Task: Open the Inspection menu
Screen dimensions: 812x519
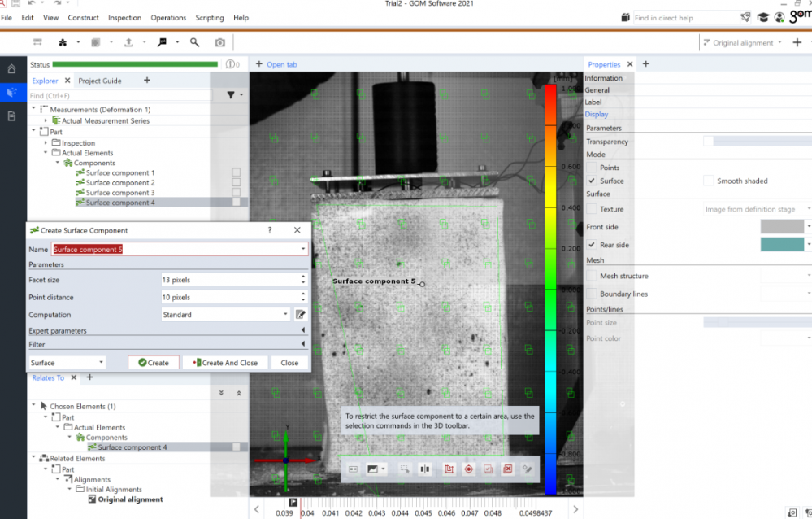Action: tap(124, 17)
